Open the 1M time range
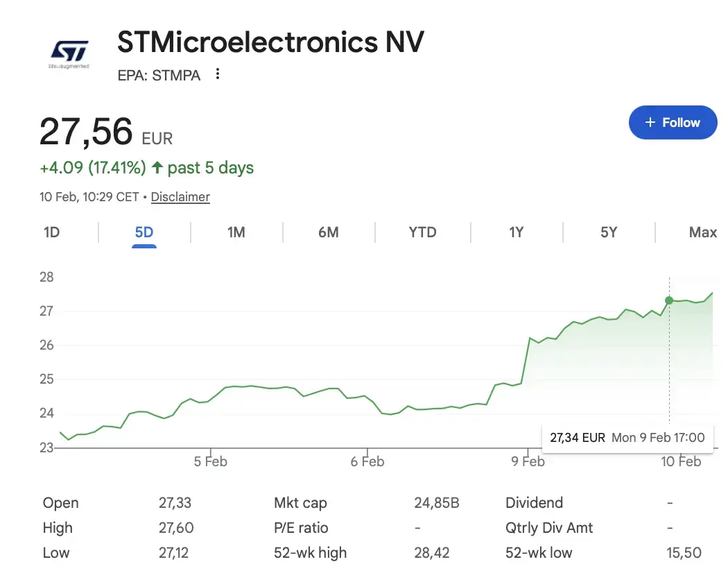Image resolution: width=728 pixels, height=580 pixels. (x=236, y=232)
